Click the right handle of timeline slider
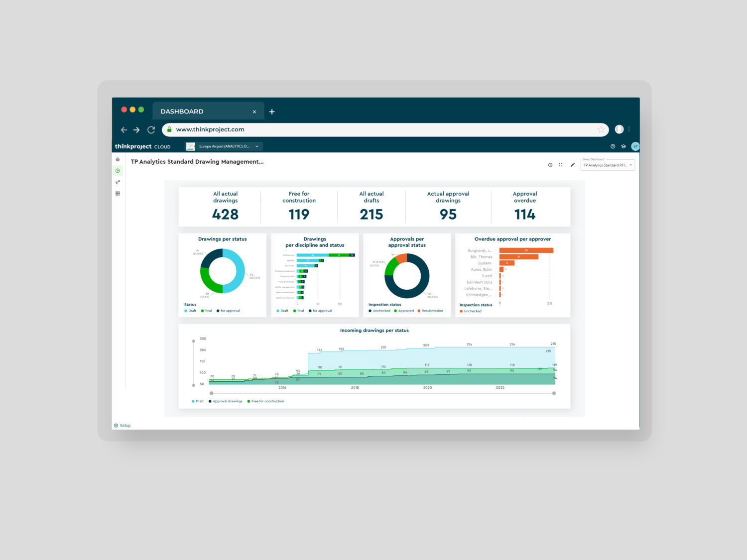This screenshot has height=560, width=747. [554, 393]
